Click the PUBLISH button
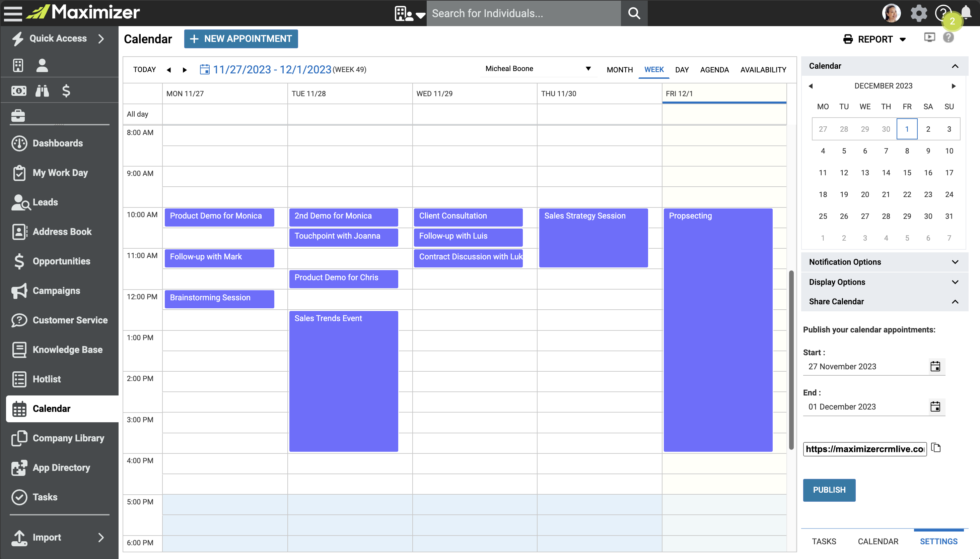Screen dimensions: 980x559 [x=829, y=490]
